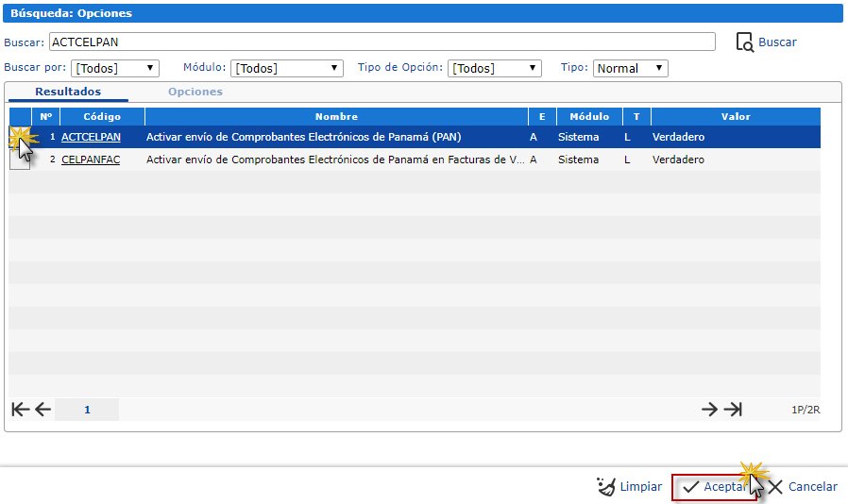
Task: Go to previous page arrow
Action: click(42, 410)
